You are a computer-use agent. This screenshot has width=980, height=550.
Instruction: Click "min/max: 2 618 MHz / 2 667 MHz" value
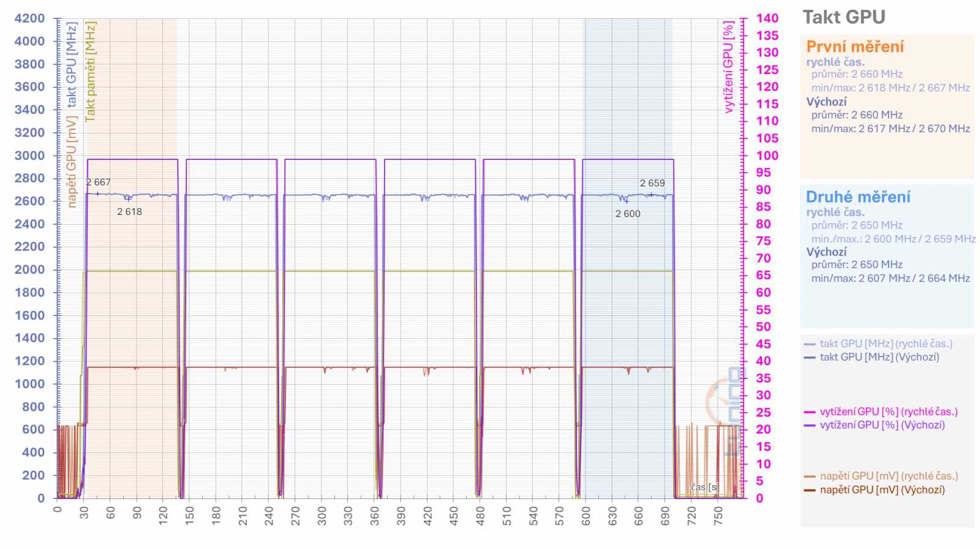[x=891, y=88]
